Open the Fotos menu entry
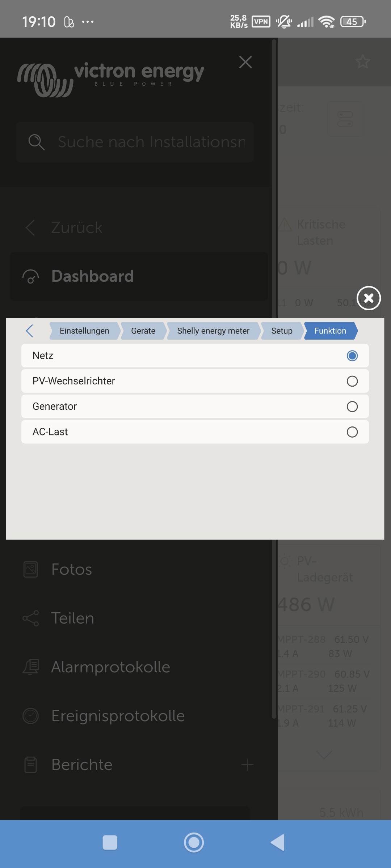Viewport: 391px width, 868px height. (x=71, y=569)
